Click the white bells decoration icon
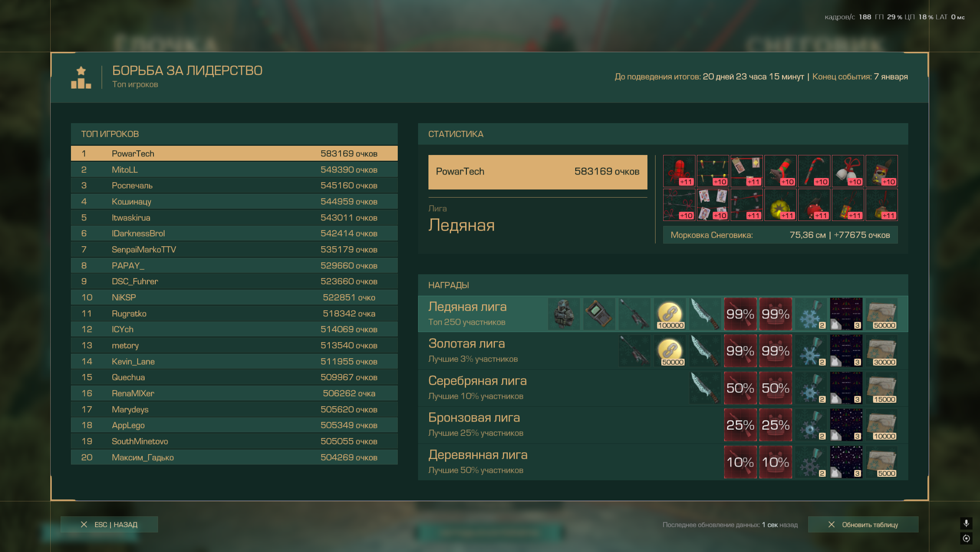Image resolution: width=980 pixels, height=552 pixels. (848, 171)
